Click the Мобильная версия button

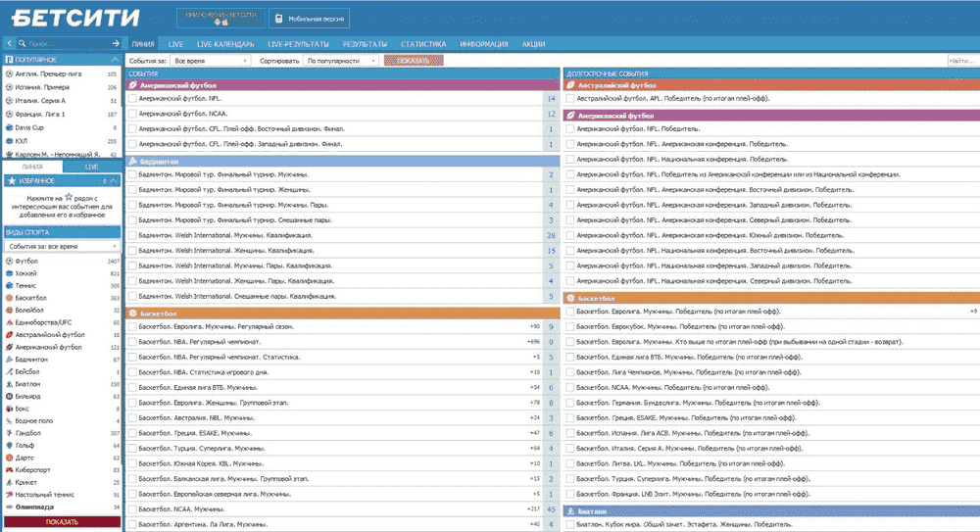coord(310,19)
